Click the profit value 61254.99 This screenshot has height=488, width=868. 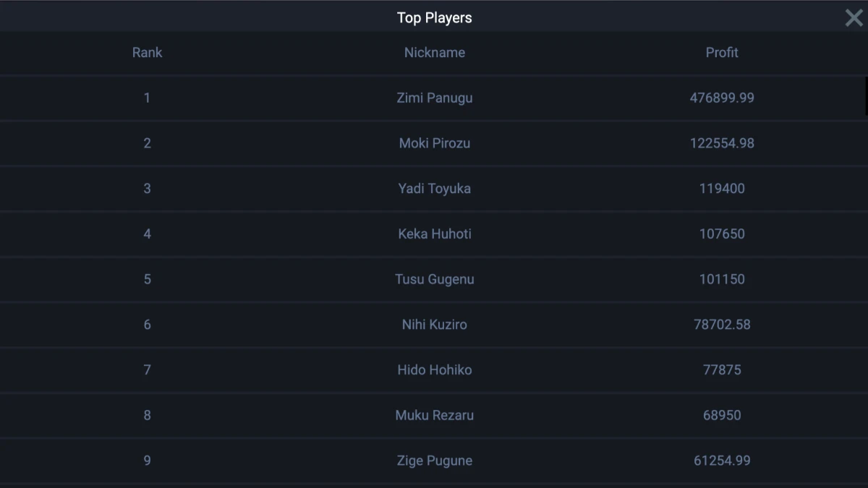point(722,461)
